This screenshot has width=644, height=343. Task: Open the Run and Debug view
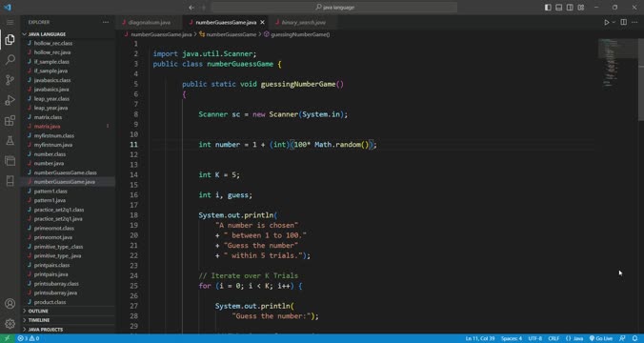10,100
